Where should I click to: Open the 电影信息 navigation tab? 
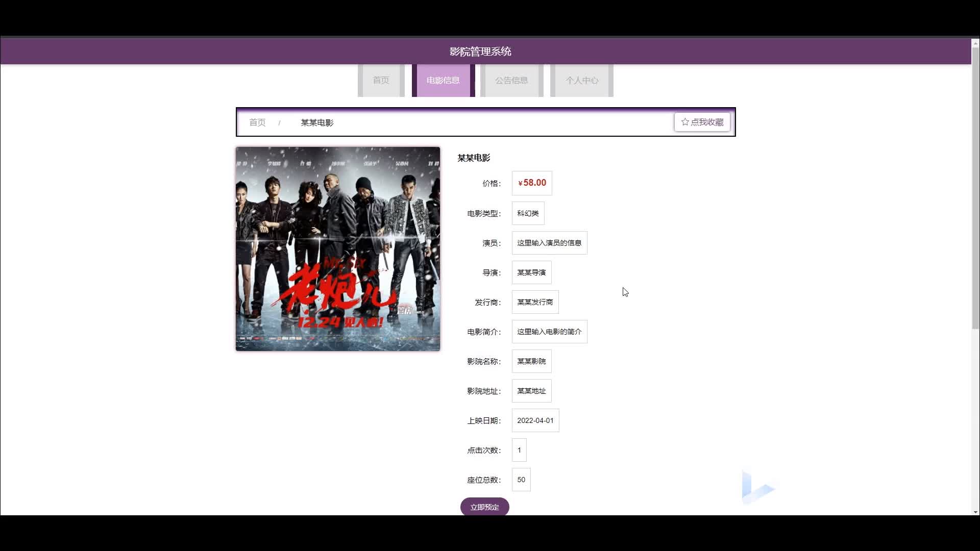(443, 80)
